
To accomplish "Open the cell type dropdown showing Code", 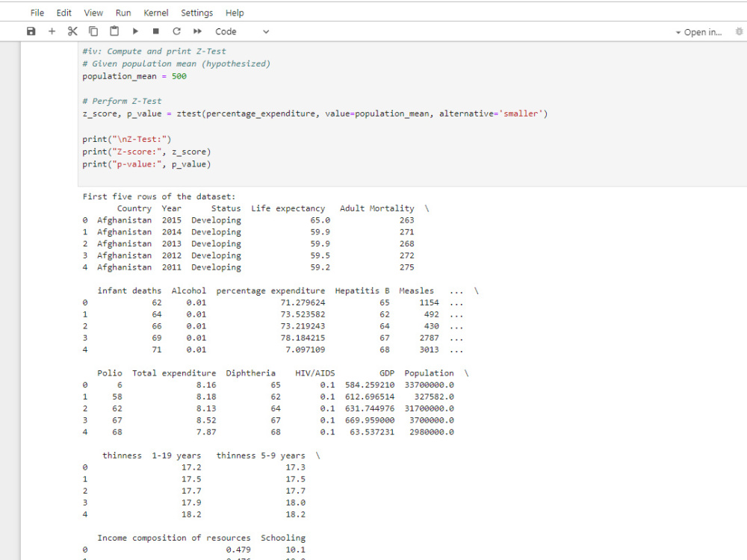I will point(239,31).
